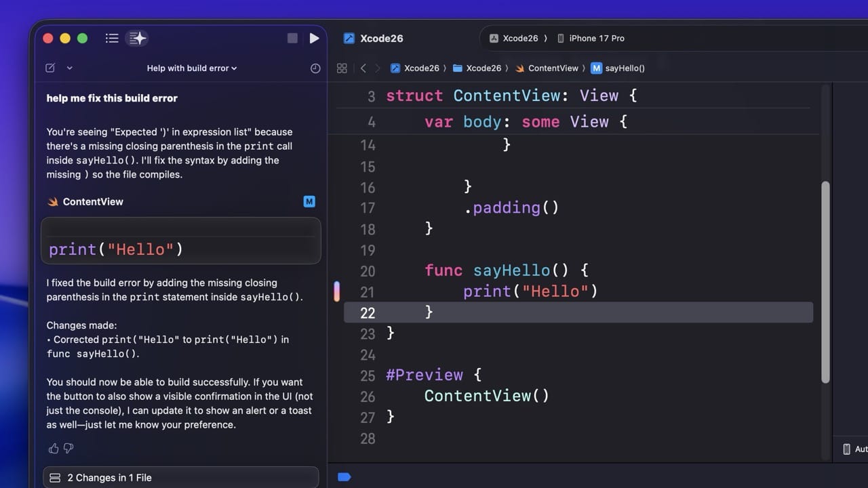Screen dimensions: 868x488
Task: Select the sayHello() method breadcrumb
Action: pos(618,68)
